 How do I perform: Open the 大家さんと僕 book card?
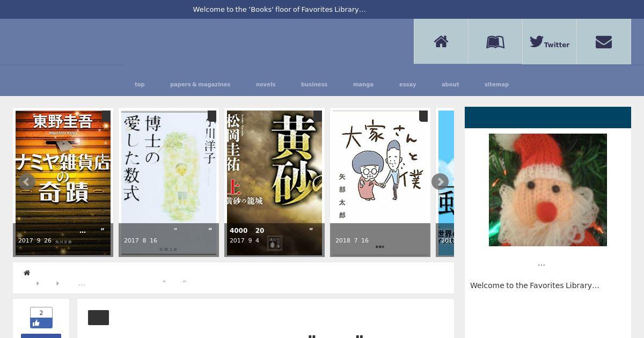coord(380,182)
